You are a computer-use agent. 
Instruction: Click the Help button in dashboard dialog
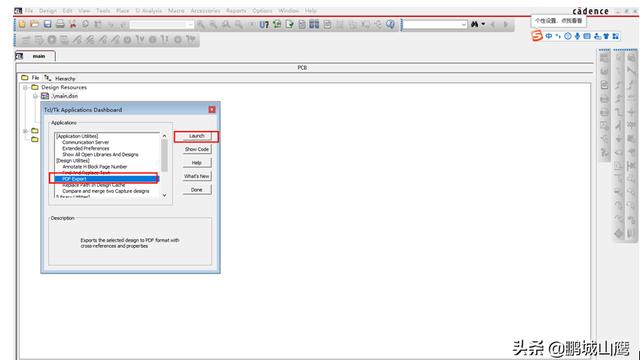pos(197,163)
